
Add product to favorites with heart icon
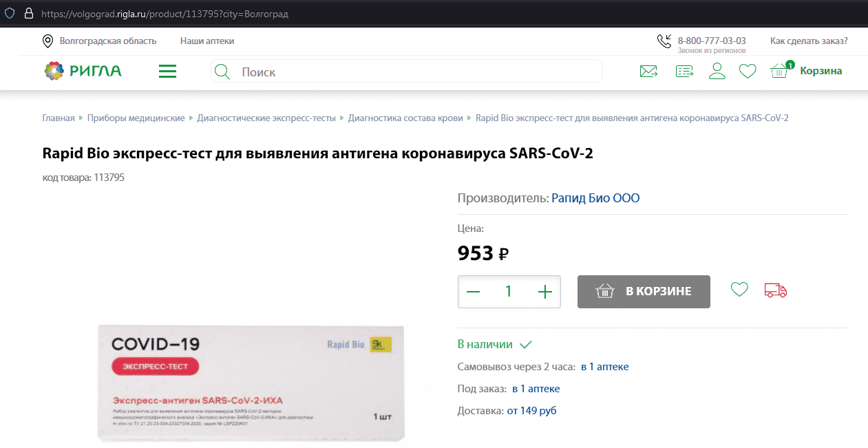(x=739, y=290)
